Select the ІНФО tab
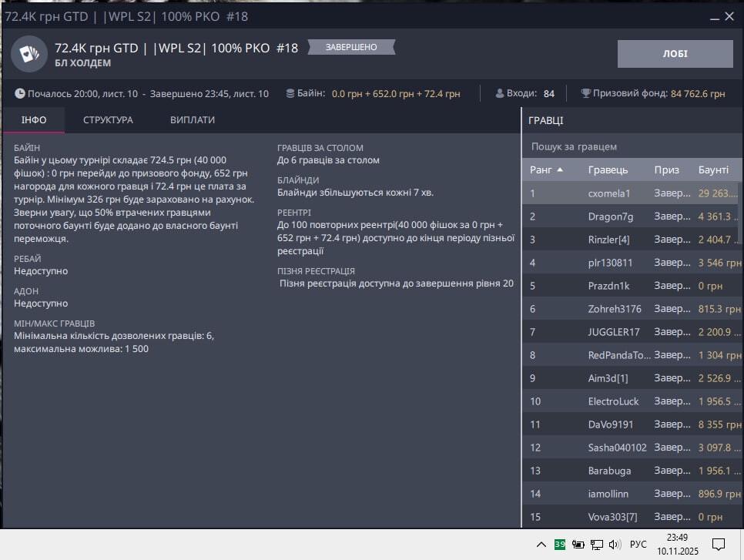744x560 pixels. (x=34, y=120)
